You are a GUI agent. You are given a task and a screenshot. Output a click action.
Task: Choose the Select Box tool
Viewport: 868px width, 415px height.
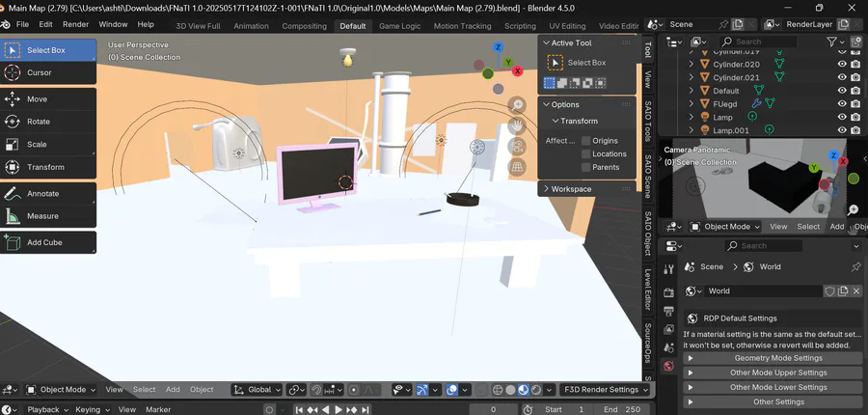point(48,50)
